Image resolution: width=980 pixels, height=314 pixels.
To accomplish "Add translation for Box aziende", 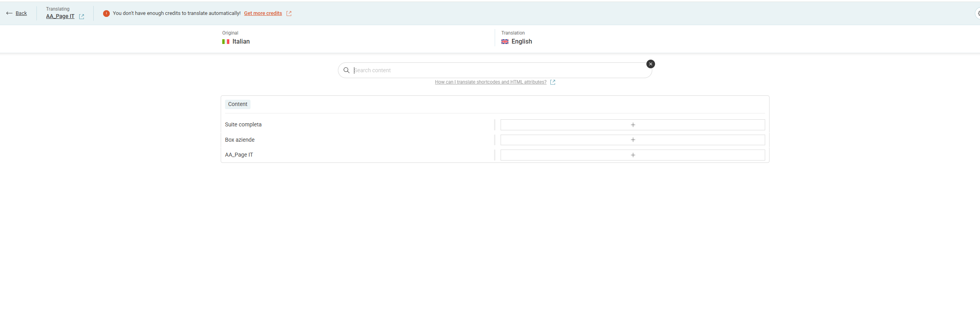I will [633, 140].
